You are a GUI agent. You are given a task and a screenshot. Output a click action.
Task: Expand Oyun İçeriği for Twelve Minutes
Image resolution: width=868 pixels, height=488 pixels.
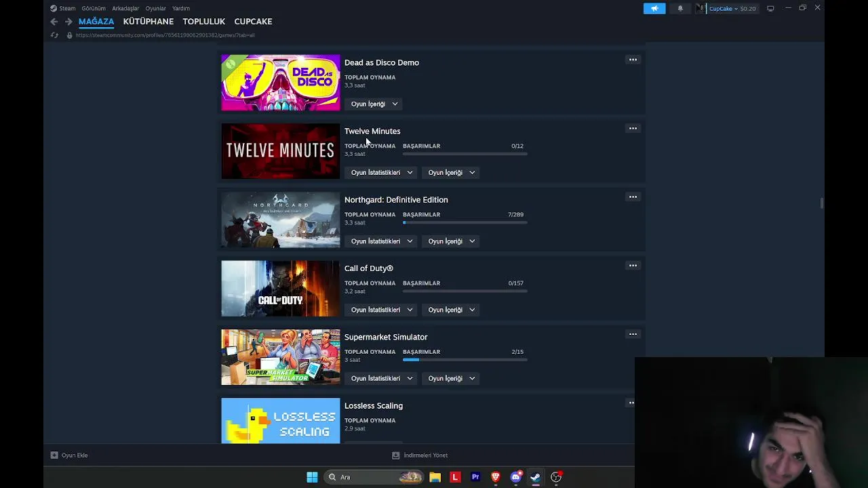pyautogui.click(x=452, y=172)
